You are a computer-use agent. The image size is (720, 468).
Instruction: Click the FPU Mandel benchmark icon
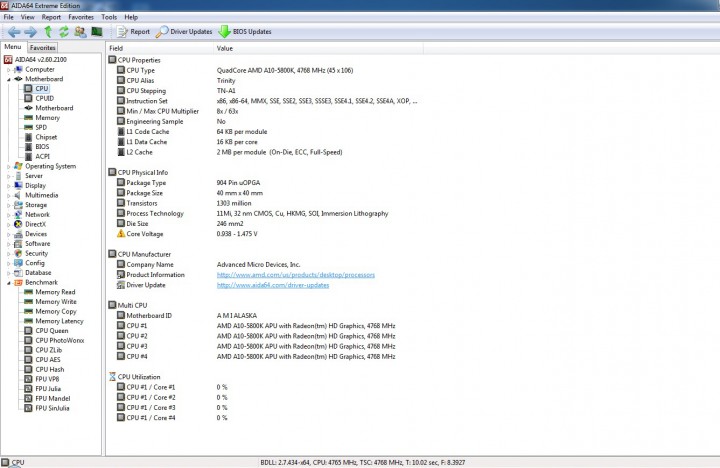tap(28, 398)
